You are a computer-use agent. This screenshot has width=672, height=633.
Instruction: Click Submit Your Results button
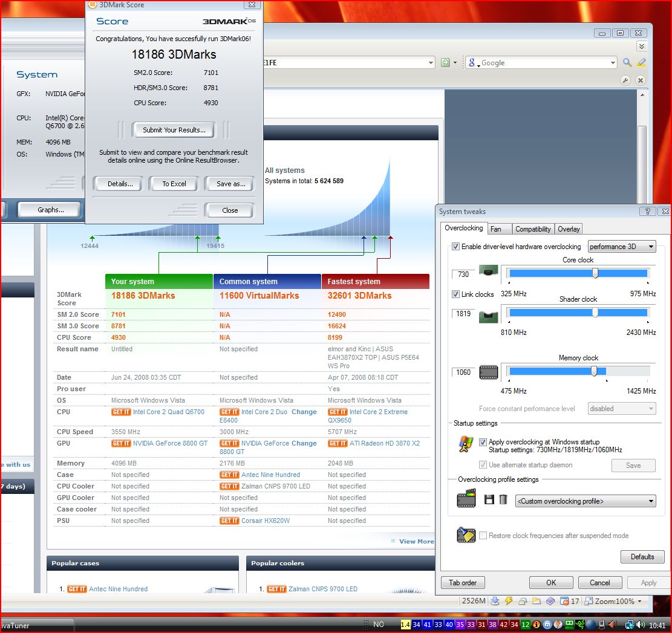point(174,130)
